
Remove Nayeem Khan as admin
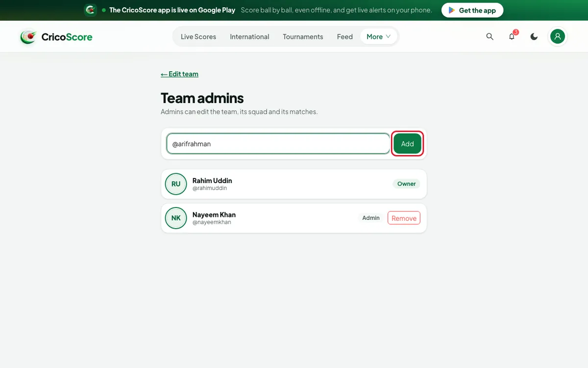[404, 218]
